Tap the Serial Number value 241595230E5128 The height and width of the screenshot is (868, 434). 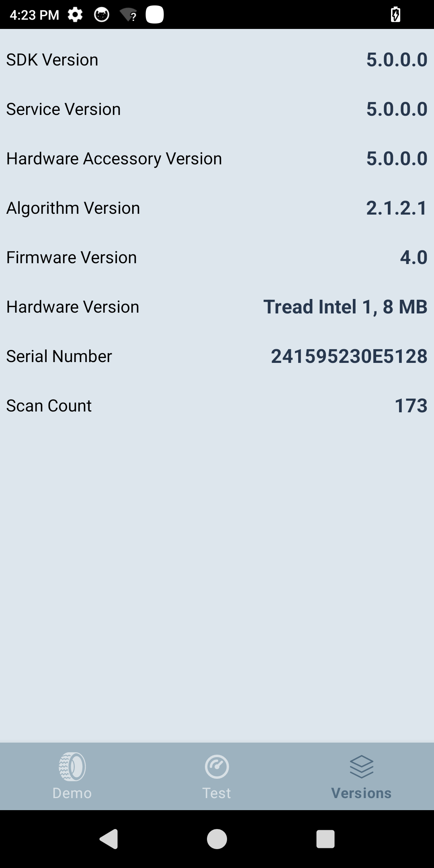349,356
